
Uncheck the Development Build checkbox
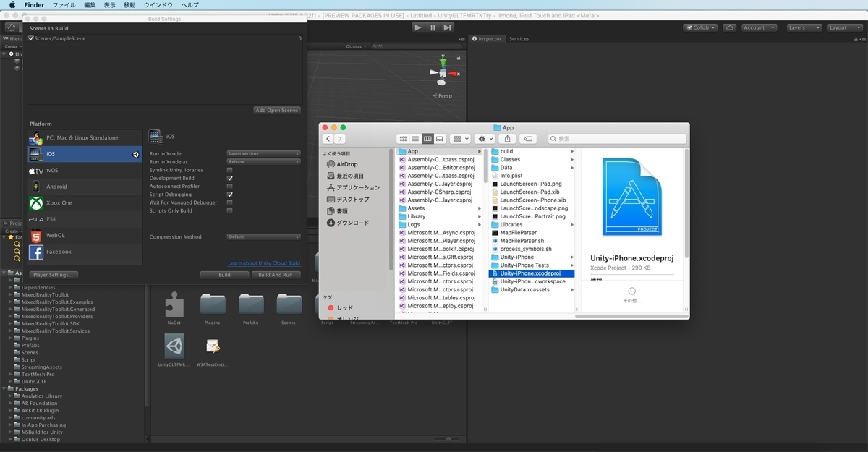tap(230, 178)
